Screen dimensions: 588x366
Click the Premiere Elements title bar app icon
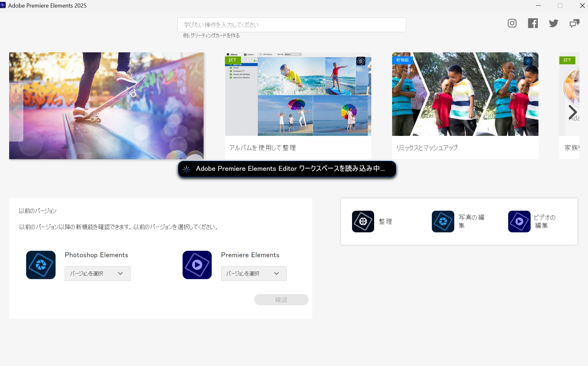point(3,5)
